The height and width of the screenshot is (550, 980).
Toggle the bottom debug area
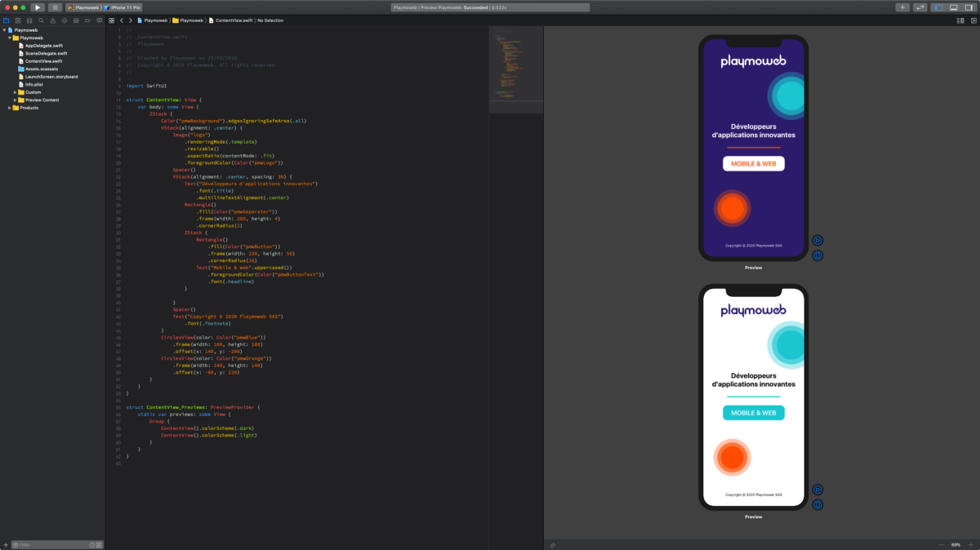953,7
